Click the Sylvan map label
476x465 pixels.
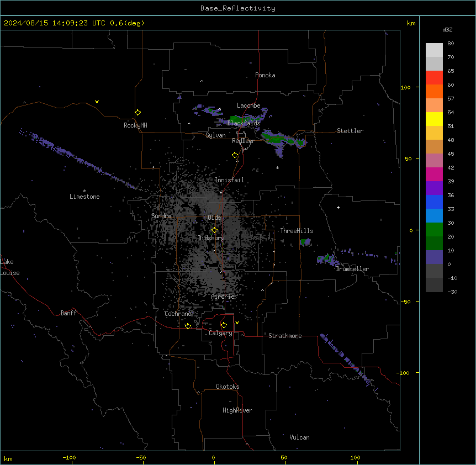pos(215,135)
